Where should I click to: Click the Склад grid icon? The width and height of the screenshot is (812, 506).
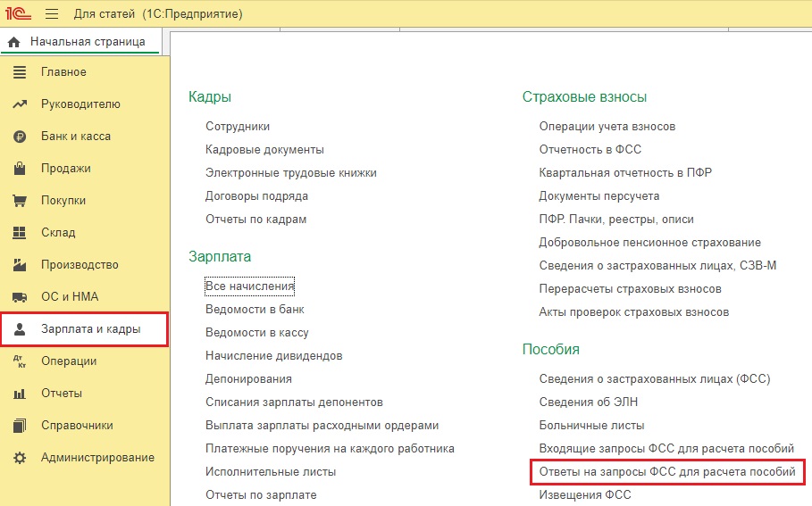[20, 233]
